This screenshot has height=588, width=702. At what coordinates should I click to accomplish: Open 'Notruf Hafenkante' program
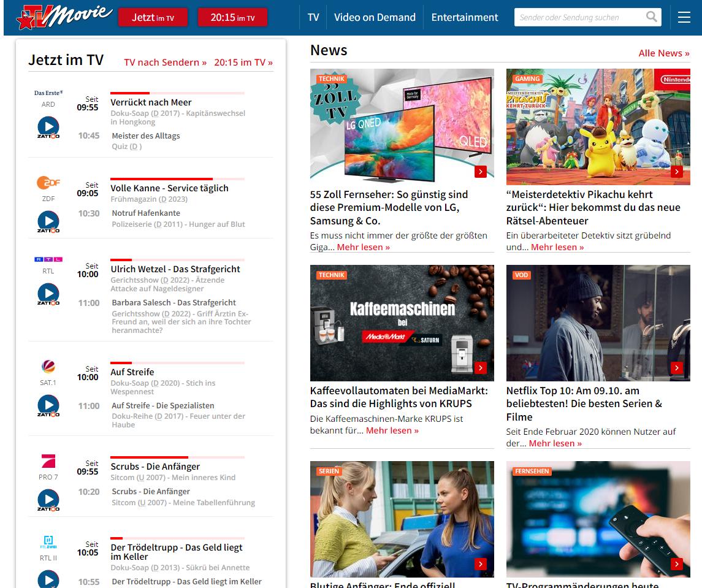point(146,213)
